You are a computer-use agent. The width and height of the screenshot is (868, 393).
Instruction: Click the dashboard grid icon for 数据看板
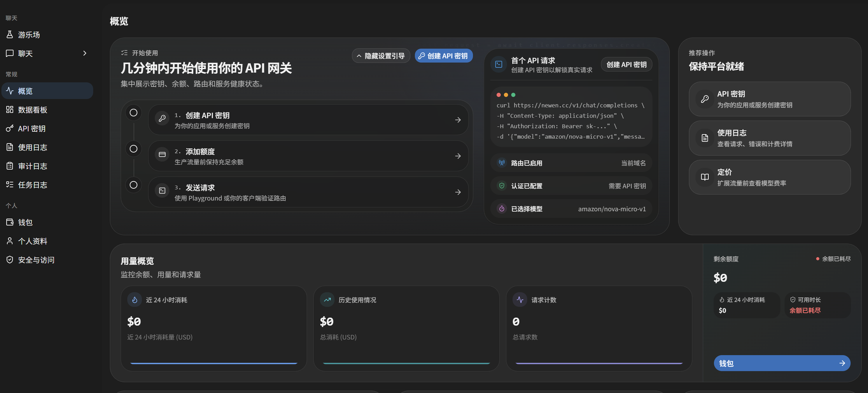point(10,109)
